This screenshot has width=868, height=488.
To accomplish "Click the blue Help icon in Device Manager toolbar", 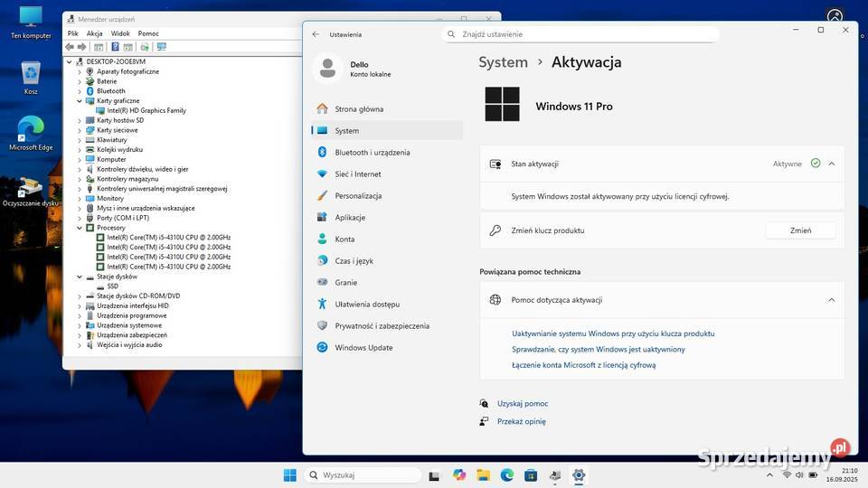I will click(115, 47).
